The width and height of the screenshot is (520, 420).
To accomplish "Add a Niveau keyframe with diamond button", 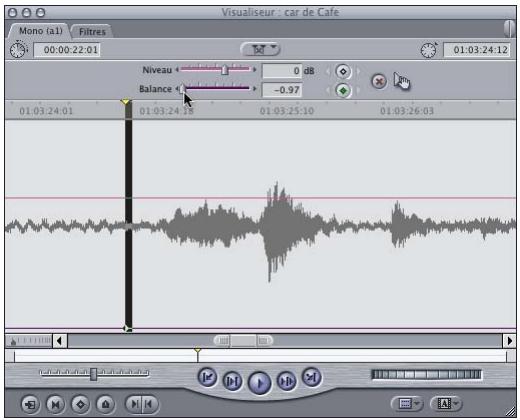I will [343, 71].
